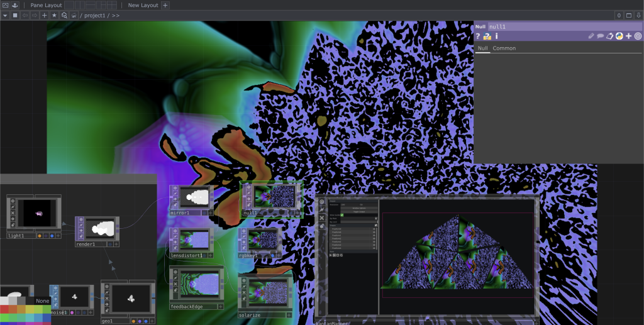Screen dimensions: 644x325
Task: Click the pencil edit icon for null1
Action: 591,36
